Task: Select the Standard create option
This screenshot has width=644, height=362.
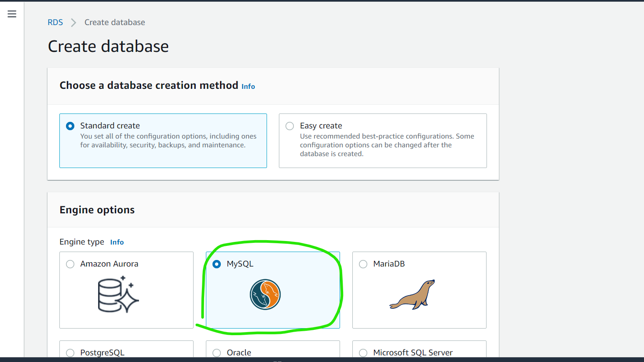Action: pos(70,125)
